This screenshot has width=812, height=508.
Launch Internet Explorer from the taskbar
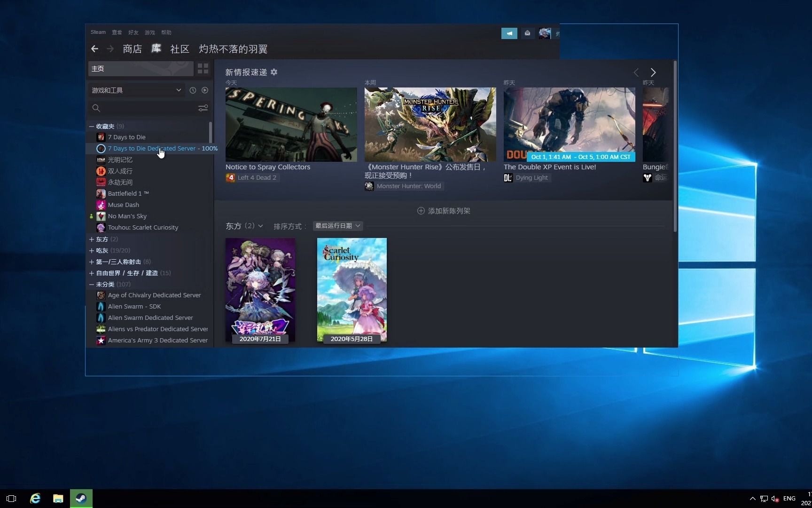click(35, 499)
